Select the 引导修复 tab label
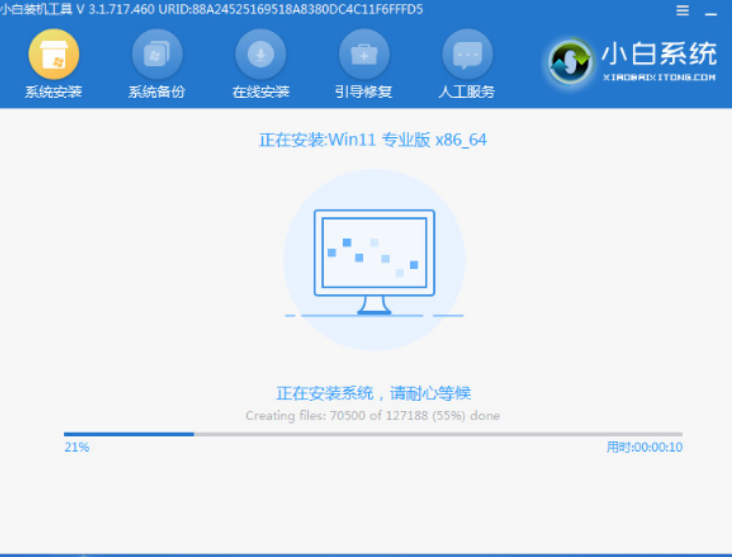 (364, 92)
